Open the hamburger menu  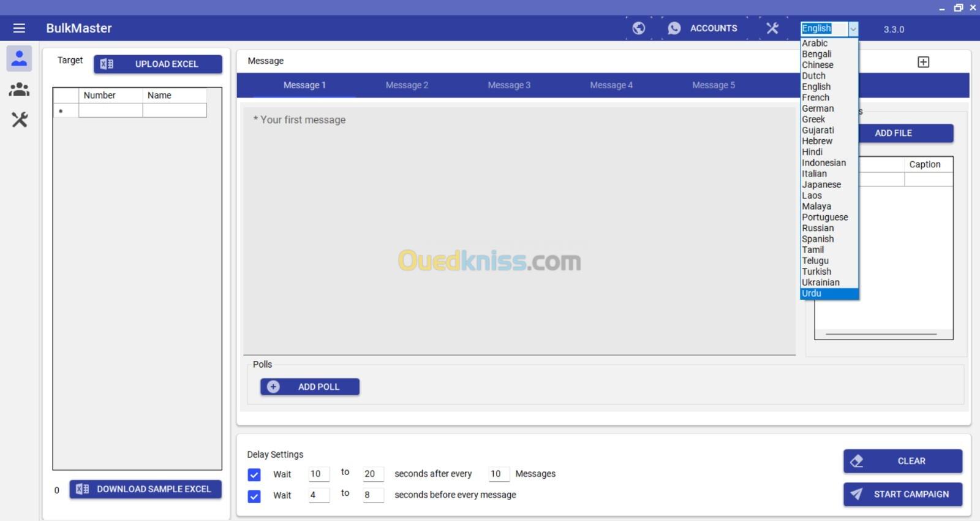(x=19, y=28)
